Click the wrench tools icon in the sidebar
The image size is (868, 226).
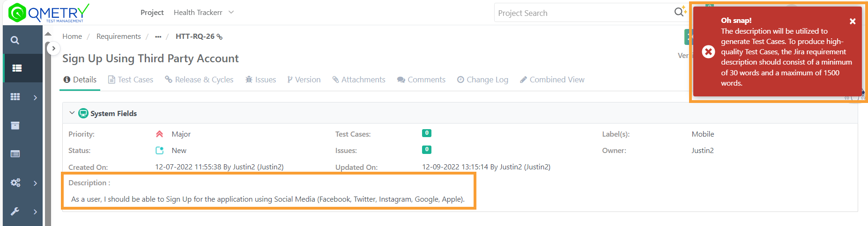pos(15,211)
